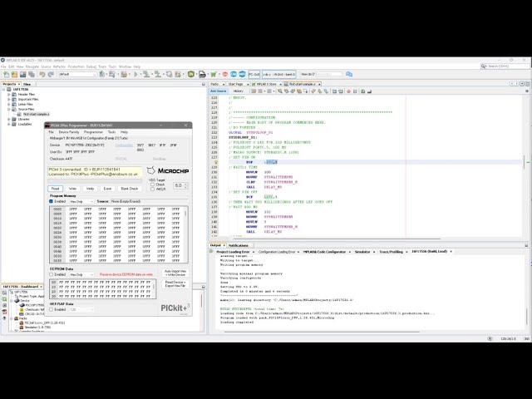Click the run arrow beside Output window
This screenshot has width=532, height=399.
211,251
